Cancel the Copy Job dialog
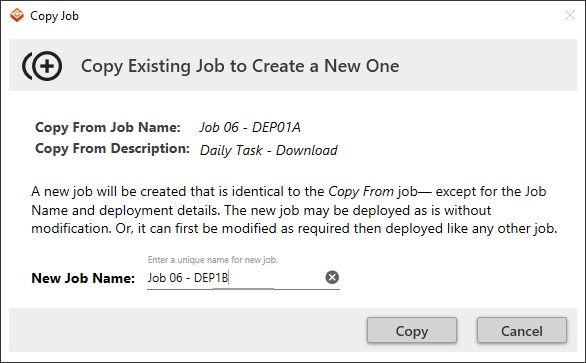This screenshot has height=363, width=586. (522, 330)
